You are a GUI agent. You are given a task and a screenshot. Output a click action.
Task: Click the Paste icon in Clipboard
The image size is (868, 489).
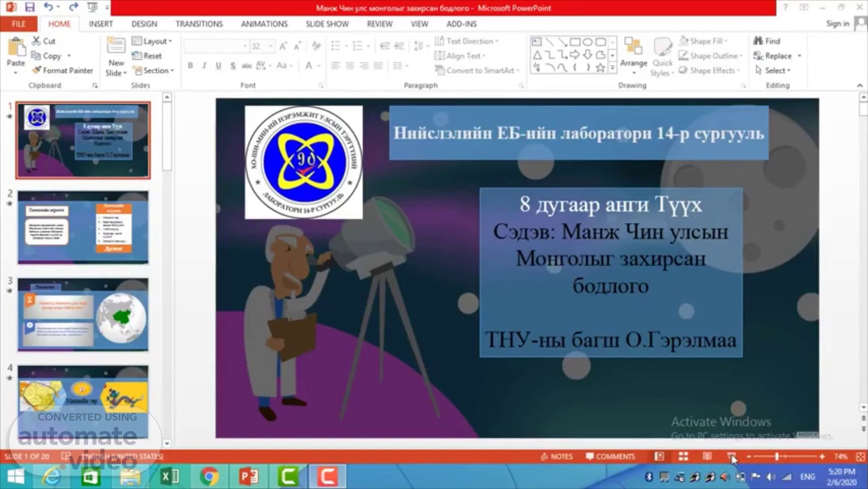point(16,49)
